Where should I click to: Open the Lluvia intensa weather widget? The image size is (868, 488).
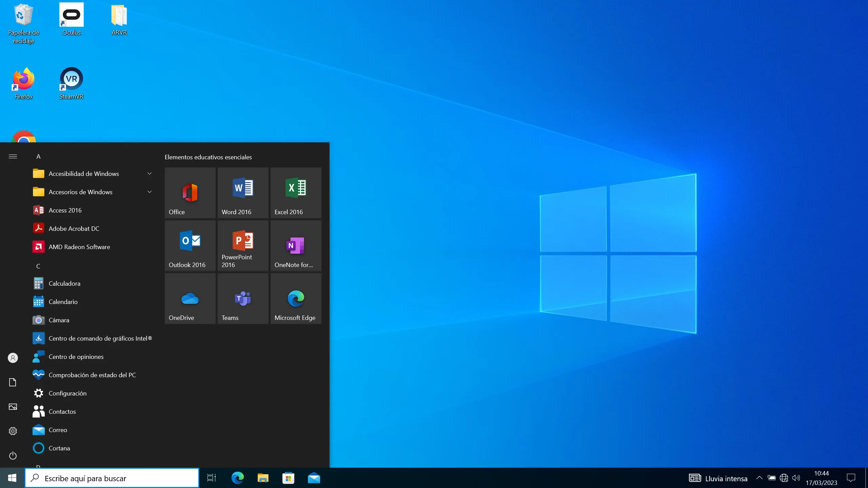tap(718, 478)
